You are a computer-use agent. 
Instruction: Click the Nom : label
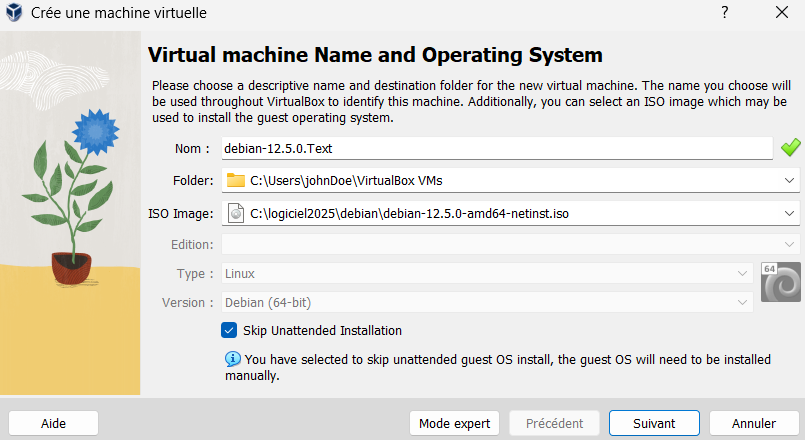tap(193, 149)
